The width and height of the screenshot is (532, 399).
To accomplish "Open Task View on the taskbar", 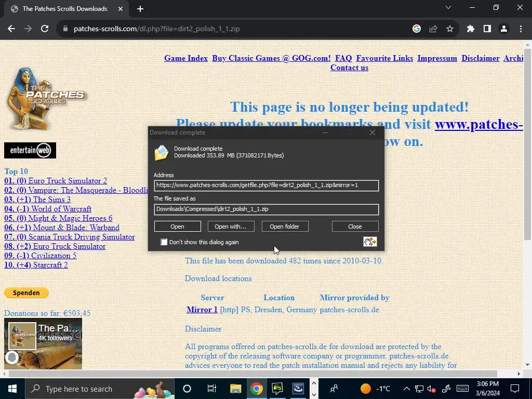I will [211, 389].
